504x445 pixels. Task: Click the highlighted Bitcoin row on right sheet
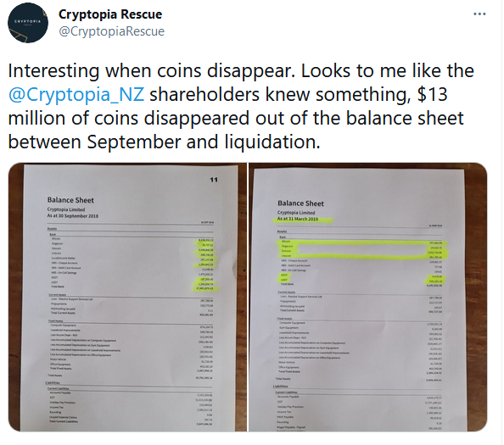tap(362, 242)
